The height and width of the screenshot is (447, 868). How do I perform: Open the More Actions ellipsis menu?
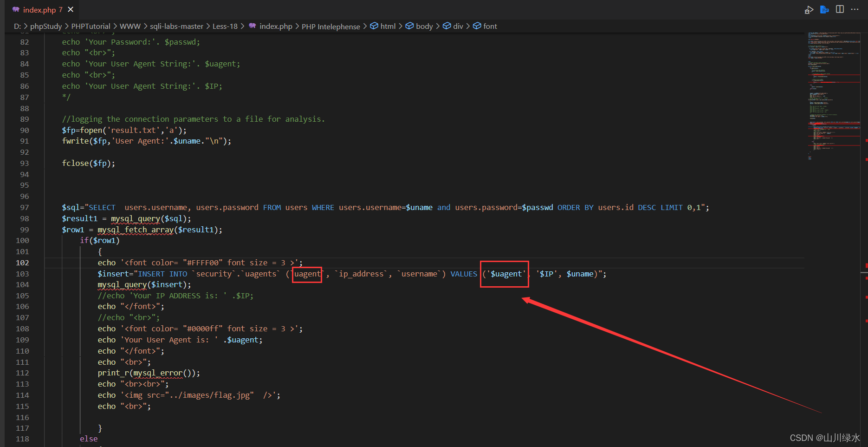tap(855, 9)
